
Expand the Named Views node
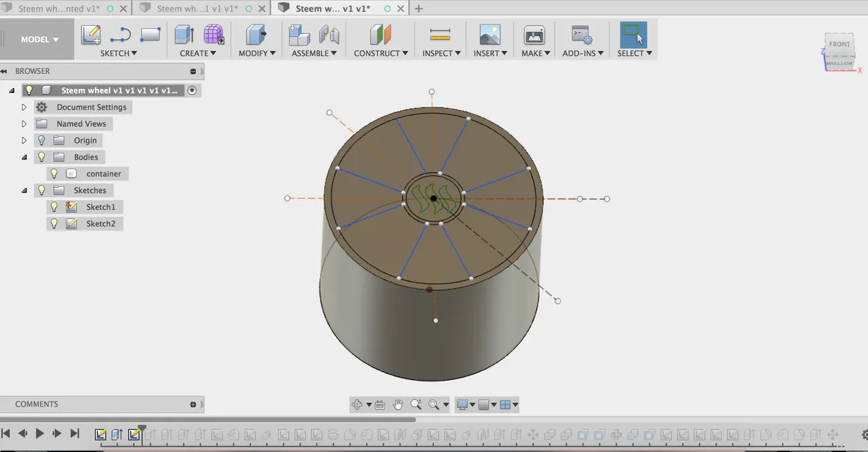[x=24, y=124]
